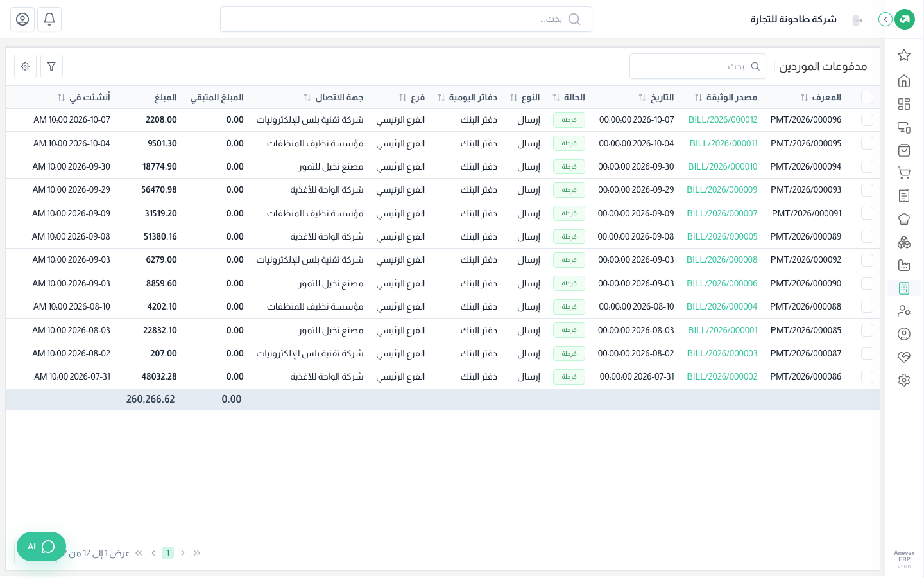The width and height of the screenshot is (924, 578).
Task: Focus the supplier payments search box
Action: tap(697, 66)
